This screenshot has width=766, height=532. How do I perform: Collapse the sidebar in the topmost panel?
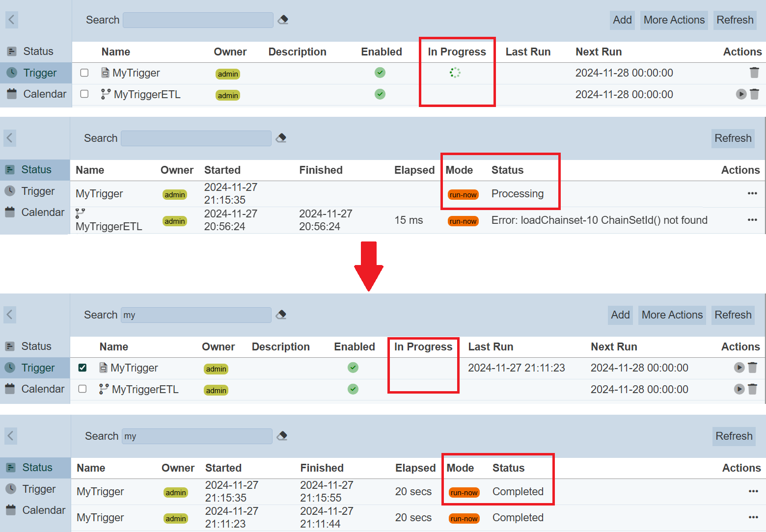[x=12, y=20]
